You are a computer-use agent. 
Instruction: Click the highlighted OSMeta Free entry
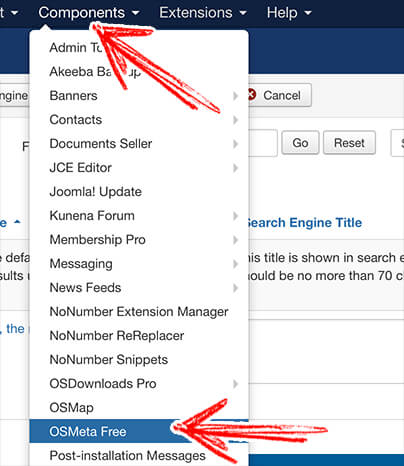point(139,431)
